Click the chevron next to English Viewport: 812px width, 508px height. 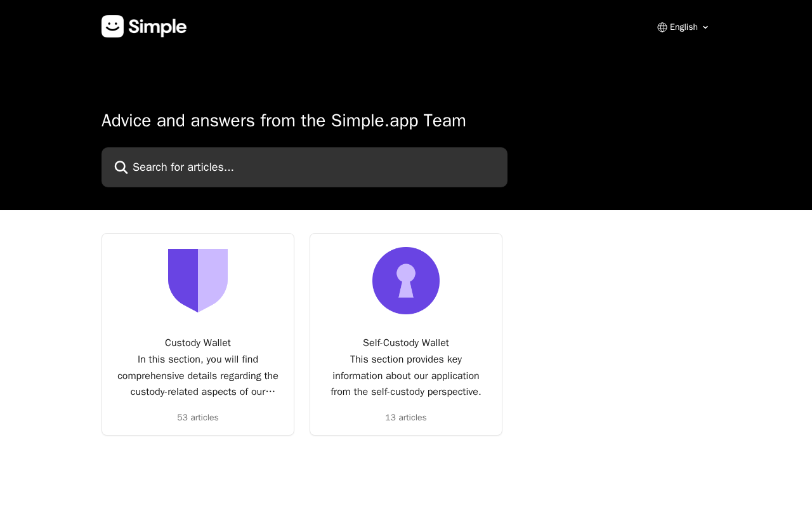[705, 27]
